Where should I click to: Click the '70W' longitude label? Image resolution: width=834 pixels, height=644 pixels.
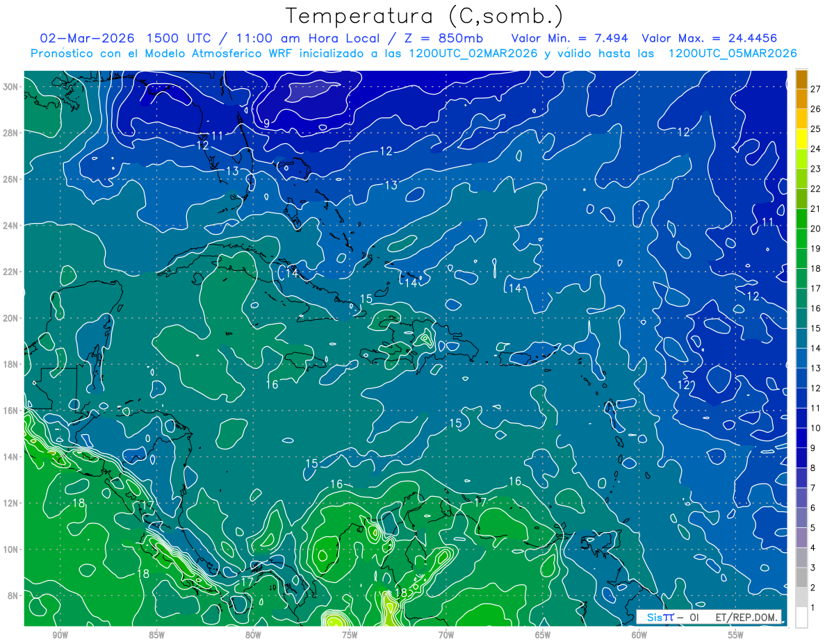(446, 635)
